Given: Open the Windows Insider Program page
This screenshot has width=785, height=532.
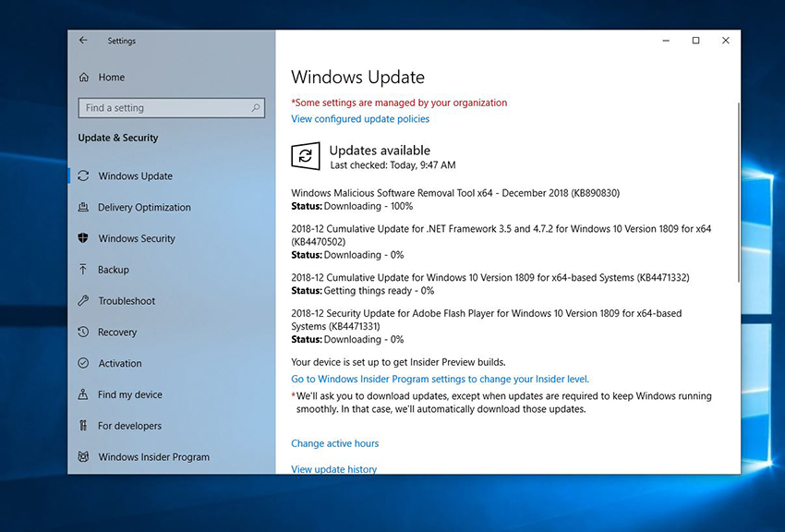Looking at the screenshot, I should pyautogui.click(x=153, y=457).
